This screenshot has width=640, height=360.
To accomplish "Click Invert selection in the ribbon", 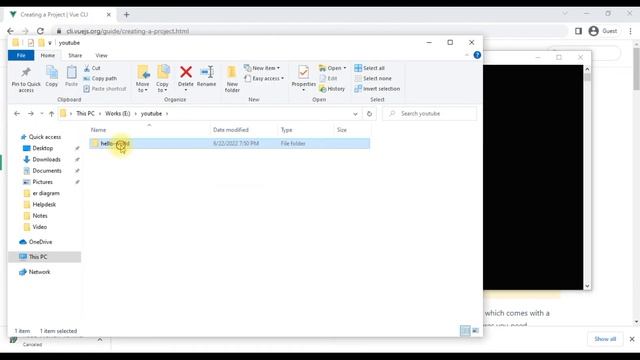I will pyautogui.click(x=377, y=89).
